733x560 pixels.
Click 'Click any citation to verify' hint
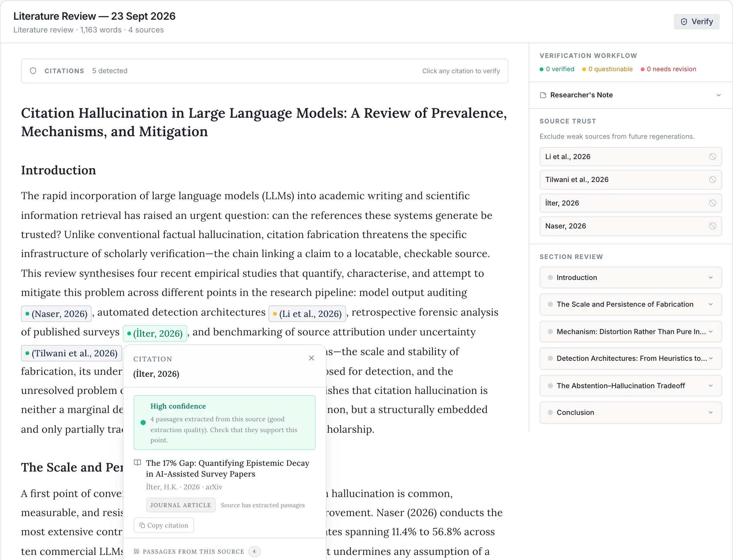pyautogui.click(x=461, y=71)
